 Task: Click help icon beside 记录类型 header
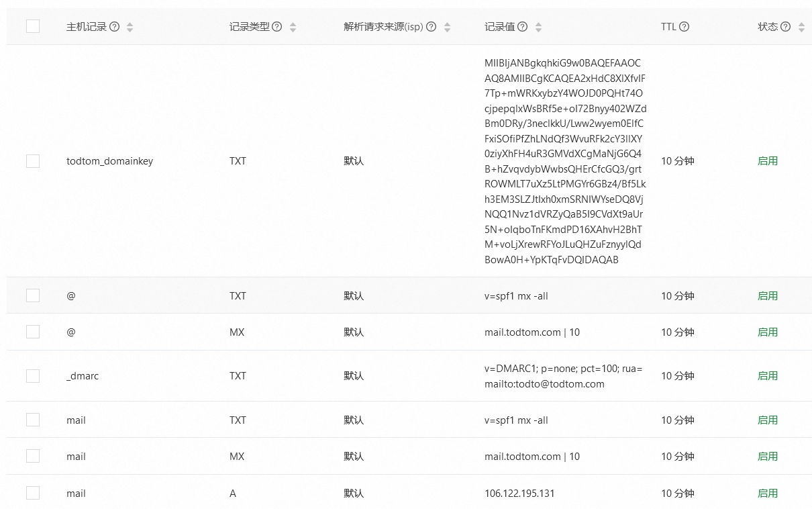coord(276,27)
